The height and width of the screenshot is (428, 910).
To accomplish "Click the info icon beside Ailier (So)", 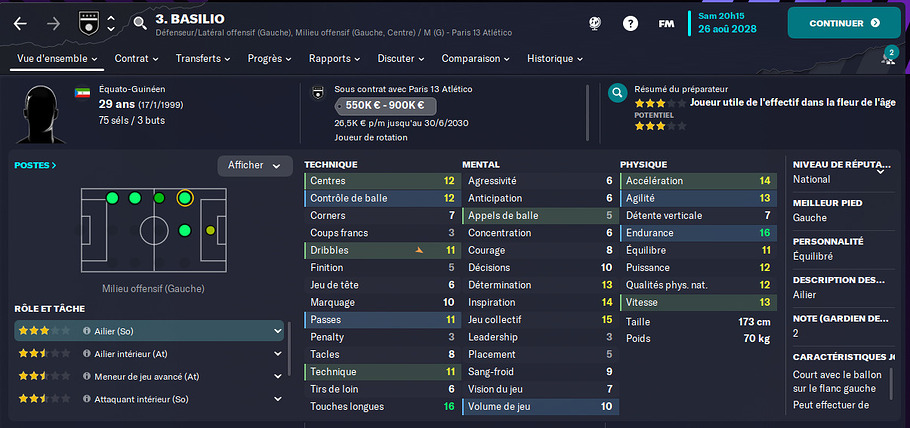I will [x=87, y=331].
